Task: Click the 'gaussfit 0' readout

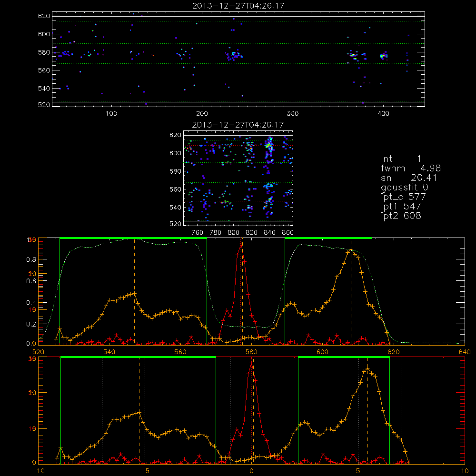Action: [x=404, y=187]
